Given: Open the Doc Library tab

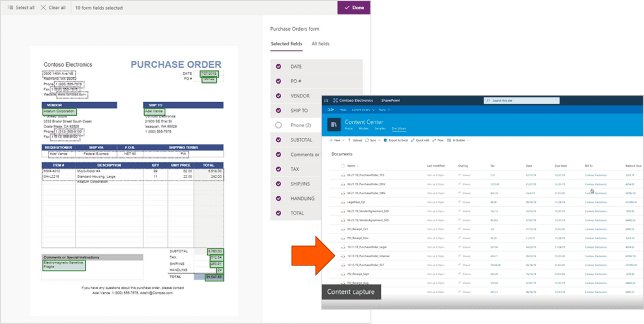Looking at the screenshot, I should coord(399,128).
